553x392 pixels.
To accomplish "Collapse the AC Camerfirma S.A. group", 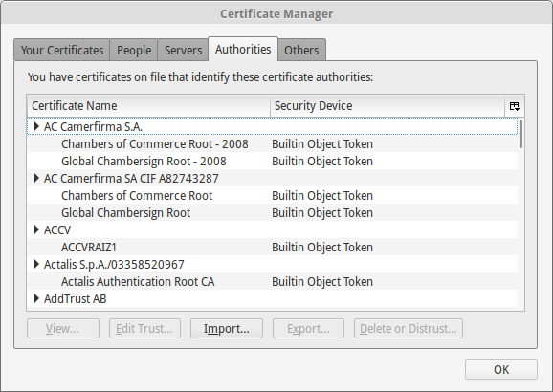I will tap(36, 126).
